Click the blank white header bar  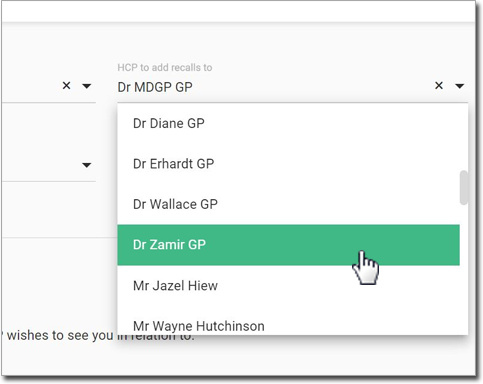(x=238, y=12)
